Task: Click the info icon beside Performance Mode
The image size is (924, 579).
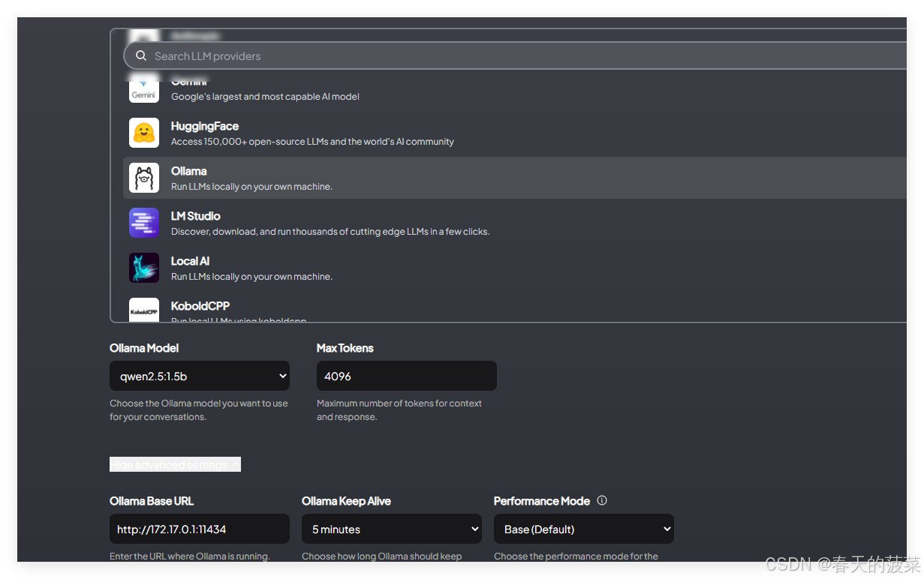Action: tap(601, 501)
